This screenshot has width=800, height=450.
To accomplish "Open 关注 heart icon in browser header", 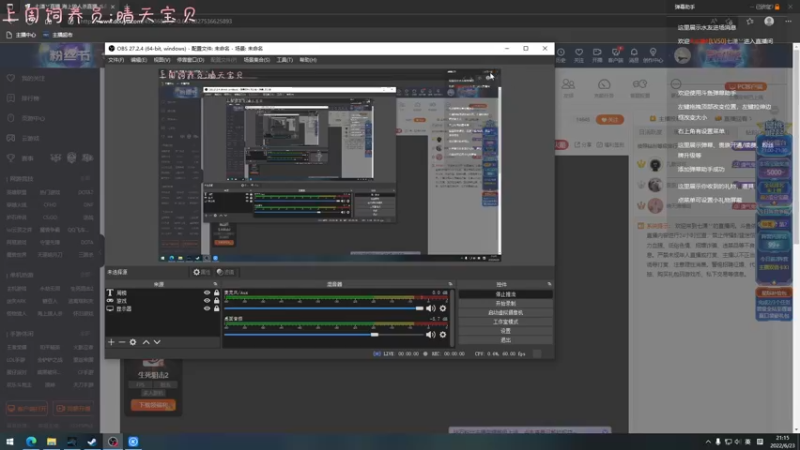I will 579,55.
